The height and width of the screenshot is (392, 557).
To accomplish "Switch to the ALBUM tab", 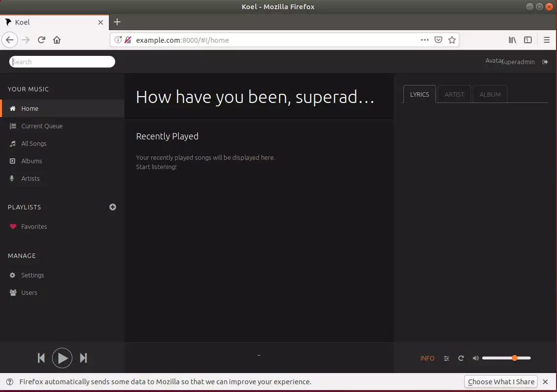I will (490, 94).
